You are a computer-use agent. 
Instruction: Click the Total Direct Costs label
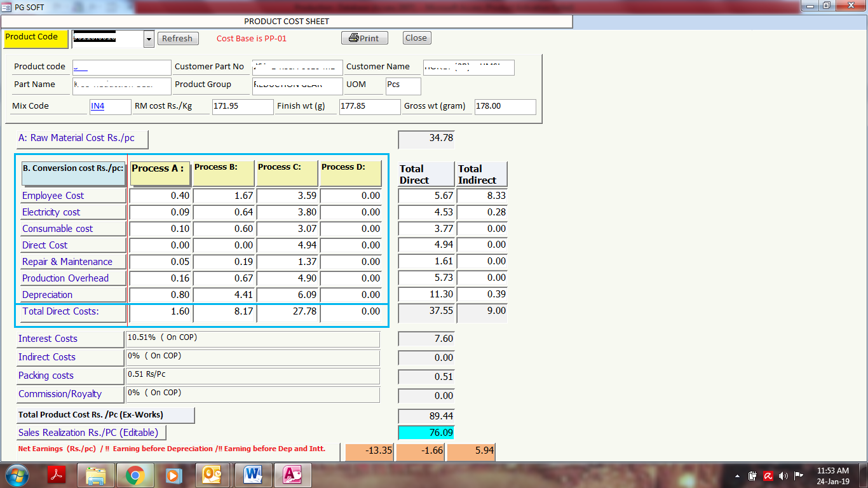click(x=73, y=312)
